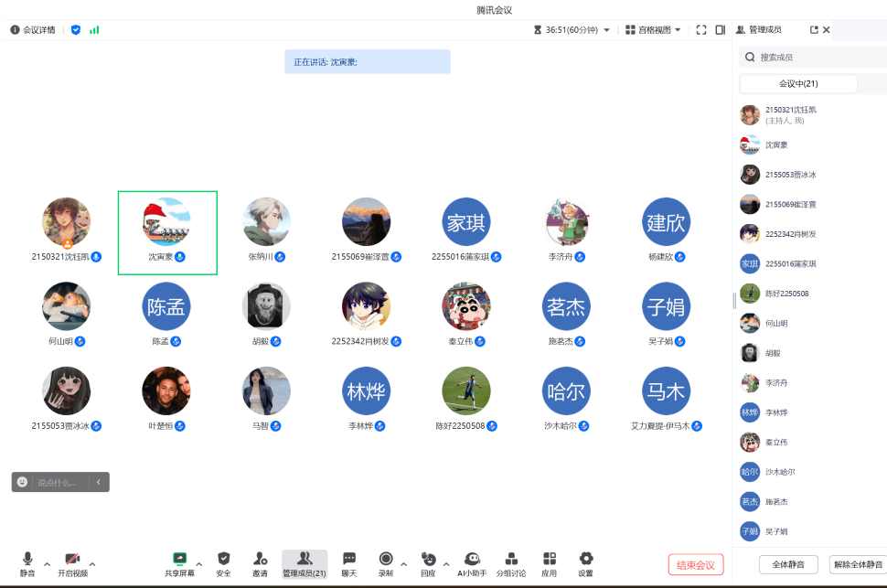Expand the meeting timer 36:51 dropdown

click(x=606, y=30)
